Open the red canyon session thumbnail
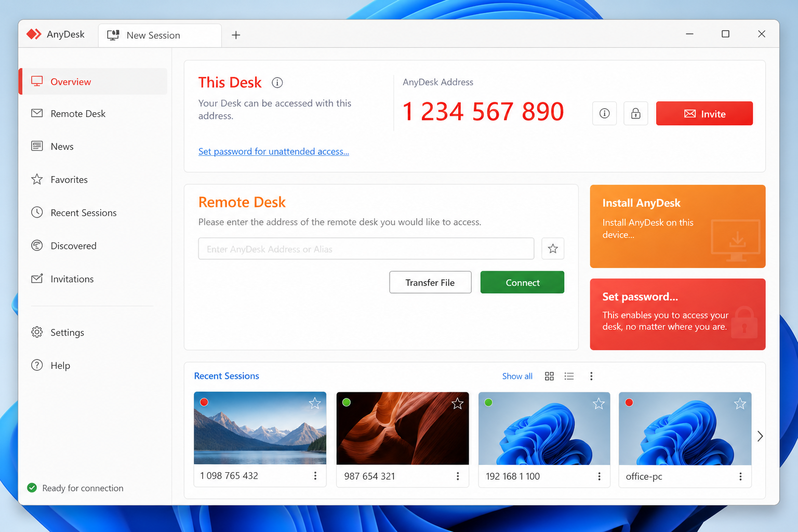798x532 pixels. pyautogui.click(x=403, y=428)
